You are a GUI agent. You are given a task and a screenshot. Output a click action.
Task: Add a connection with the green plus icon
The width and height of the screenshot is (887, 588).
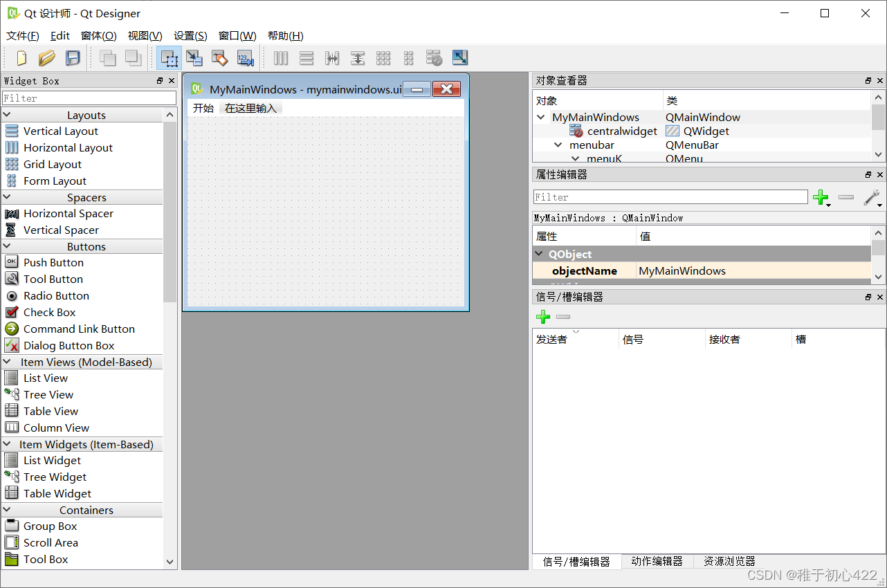click(542, 316)
